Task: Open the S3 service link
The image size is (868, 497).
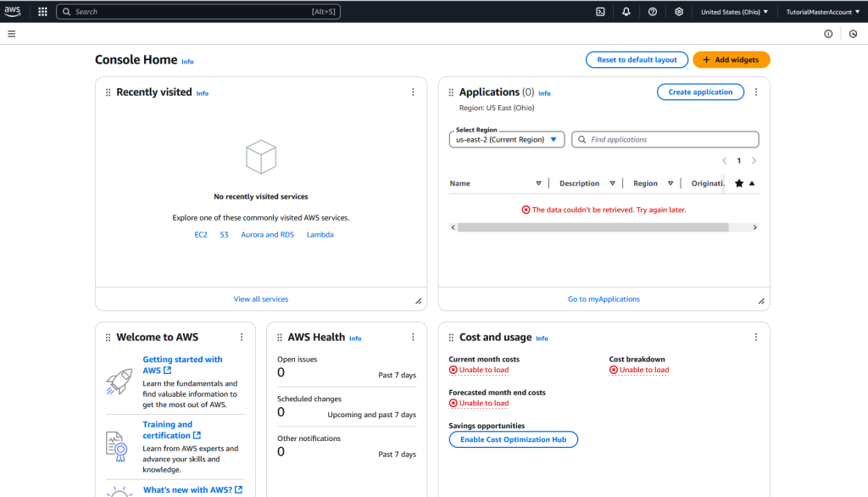Action: pos(224,234)
